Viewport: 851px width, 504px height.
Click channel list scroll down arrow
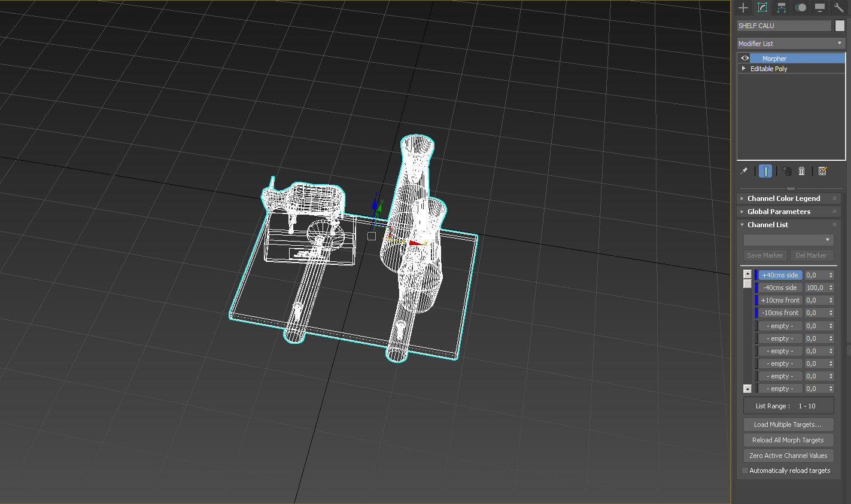pos(747,389)
